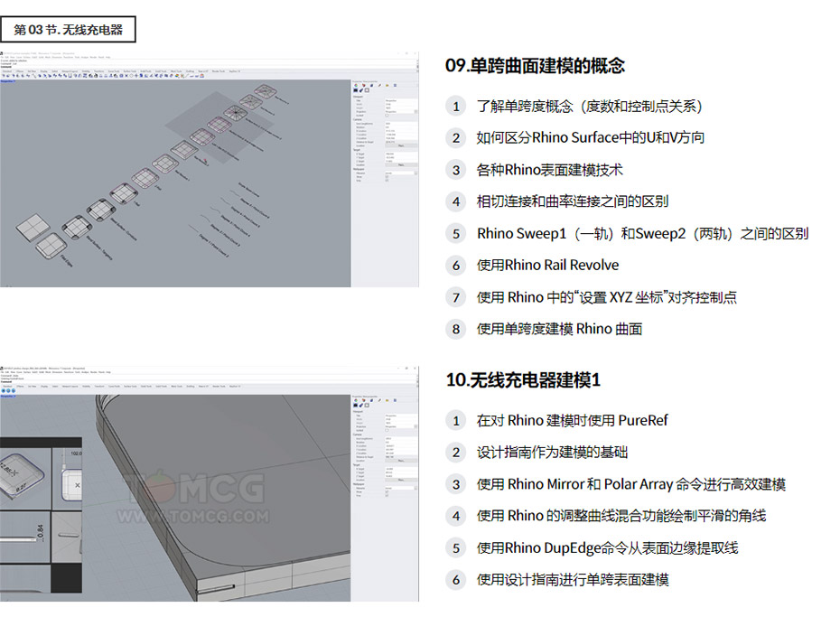840x617 pixels.
Task: Click the line "使用Rhino Rail Revolve"
Action: [x=547, y=265]
